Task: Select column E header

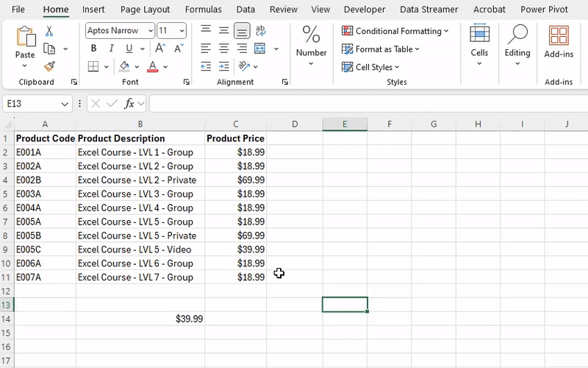Action: pyautogui.click(x=345, y=124)
